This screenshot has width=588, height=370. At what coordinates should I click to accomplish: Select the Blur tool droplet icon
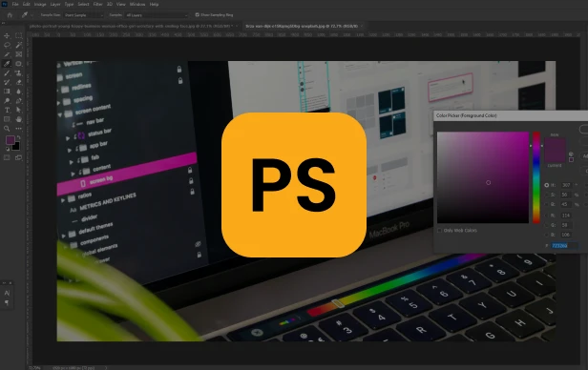pyautogui.click(x=18, y=92)
